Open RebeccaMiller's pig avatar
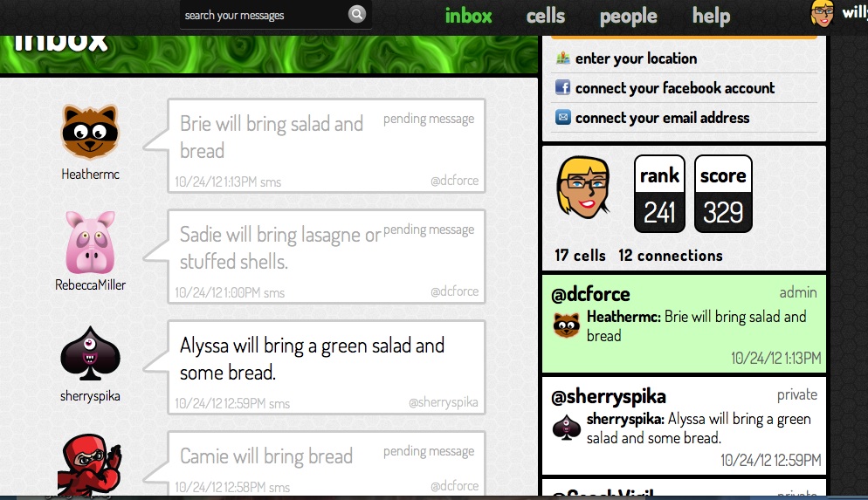The image size is (868, 500). (90, 243)
